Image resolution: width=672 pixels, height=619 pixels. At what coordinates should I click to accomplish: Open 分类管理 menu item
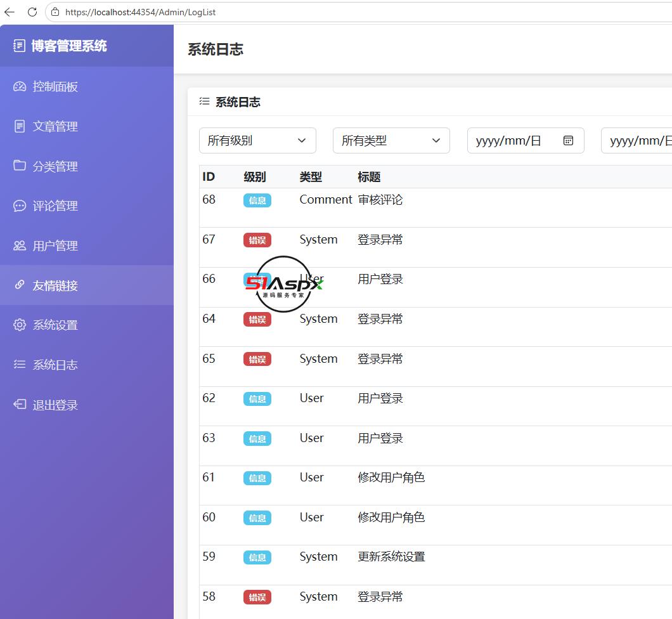coord(87,166)
